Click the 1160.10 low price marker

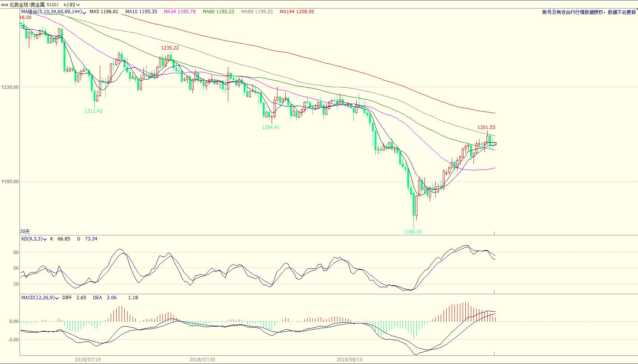412,232
